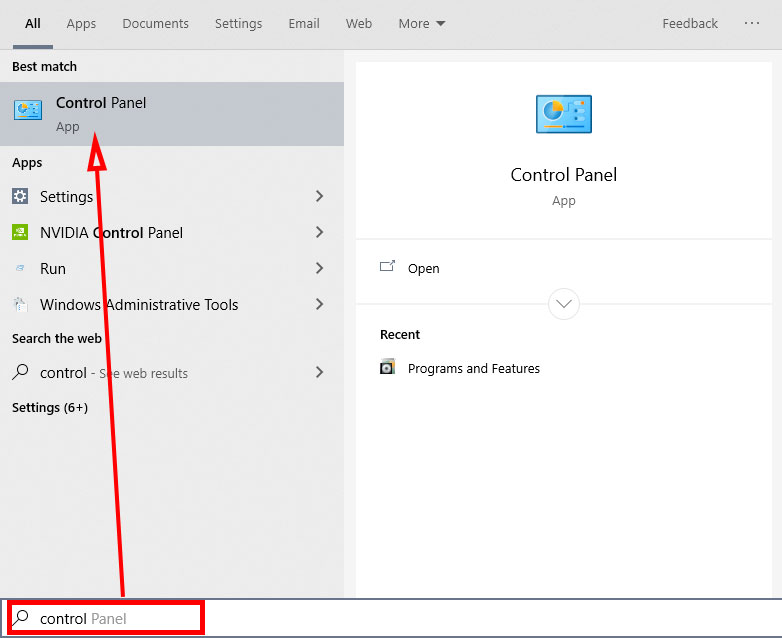
Task: Open recent item Programs and Features
Action: click(474, 368)
